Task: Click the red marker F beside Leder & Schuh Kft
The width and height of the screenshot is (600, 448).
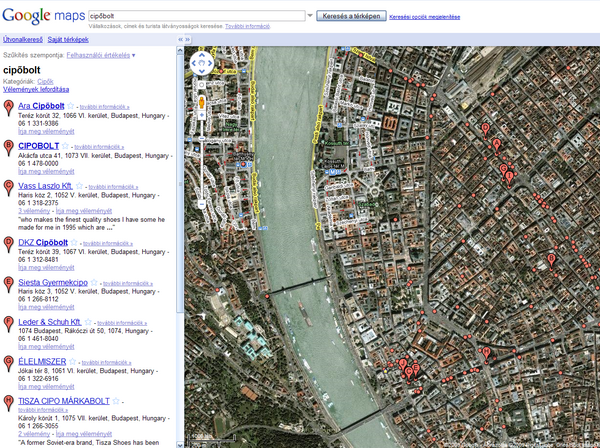Action: point(8,324)
